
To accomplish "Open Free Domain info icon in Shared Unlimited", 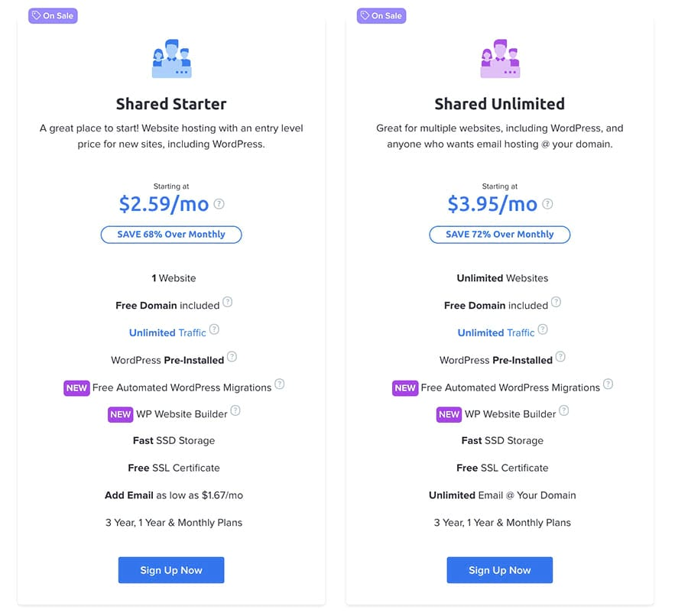I will click(556, 302).
